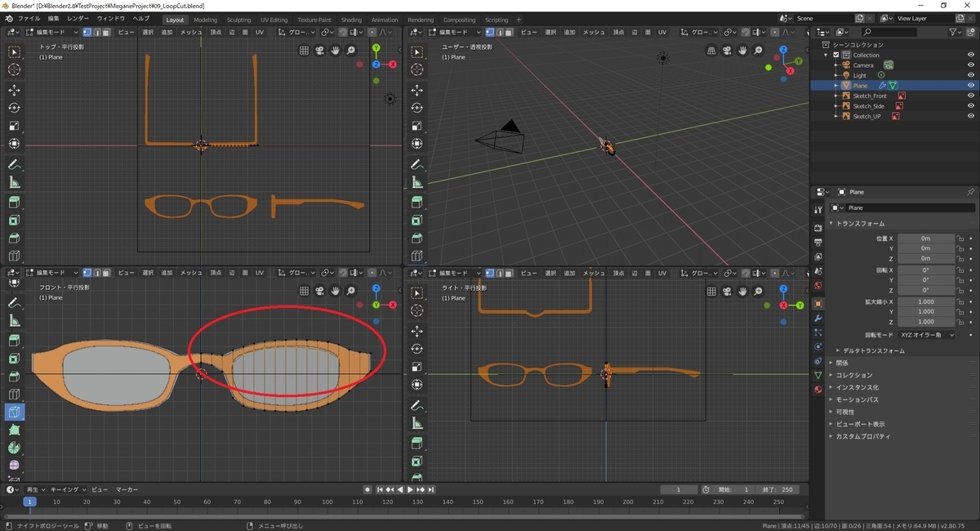Open the Modifier properties tab
Screen dimensions: 980x531
pos(818,318)
